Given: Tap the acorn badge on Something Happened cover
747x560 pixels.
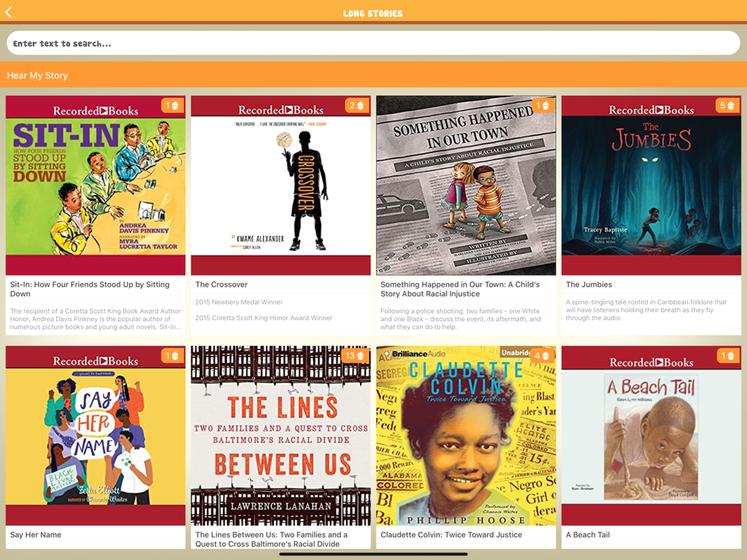Looking at the screenshot, I should point(542,106).
